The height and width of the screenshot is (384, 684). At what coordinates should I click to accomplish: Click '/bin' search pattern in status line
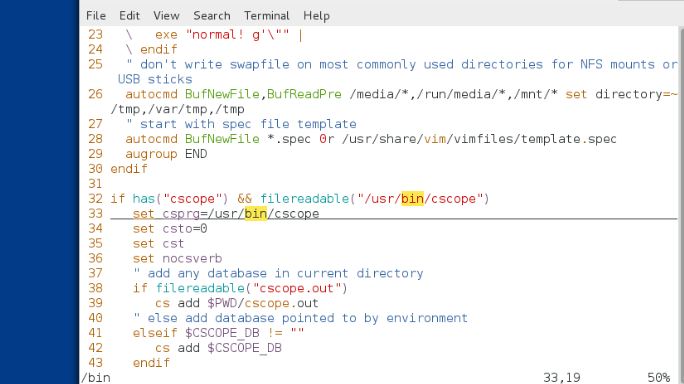tap(96, 377)
